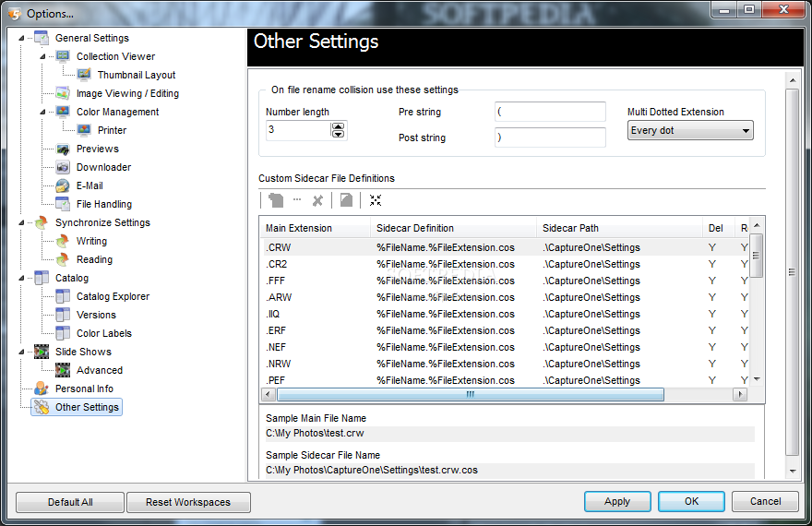Open the Thumbnail Layout settings page
Screen dimensions: 812x526
coord(137,75)
